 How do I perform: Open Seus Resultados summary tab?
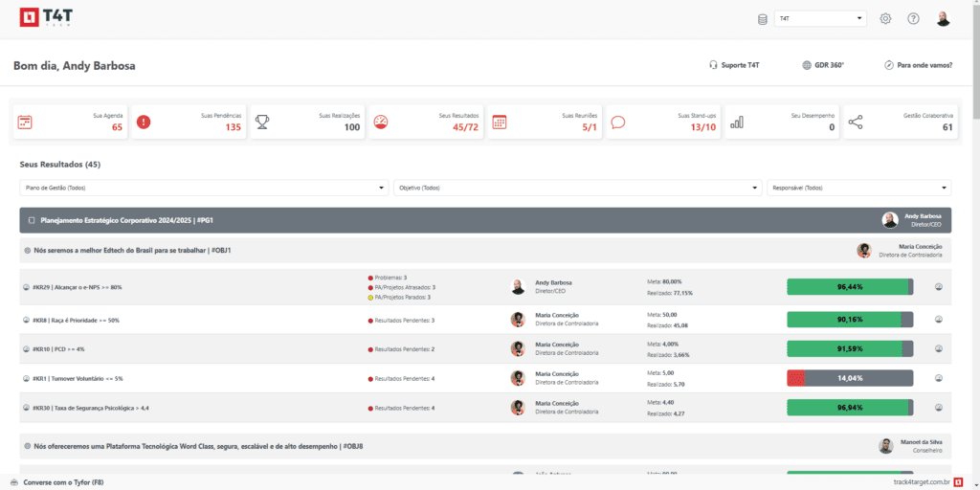pos(425,122)
